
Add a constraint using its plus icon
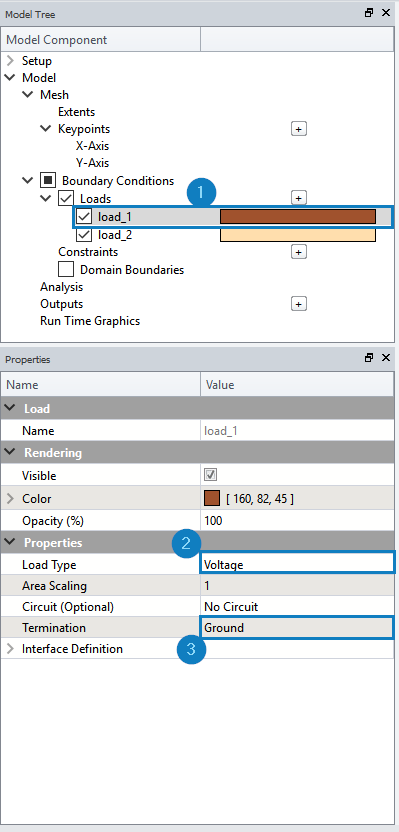point(299,252)
